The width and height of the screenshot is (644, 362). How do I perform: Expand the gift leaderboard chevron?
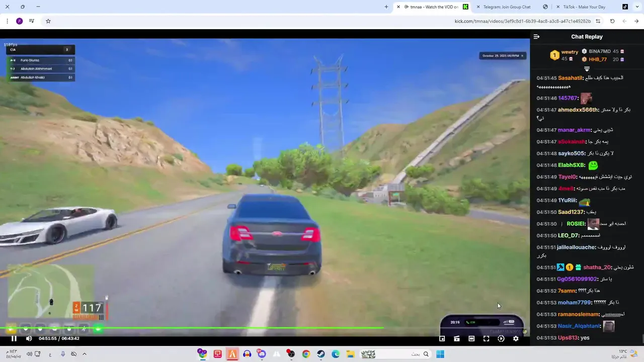[587, 68]
